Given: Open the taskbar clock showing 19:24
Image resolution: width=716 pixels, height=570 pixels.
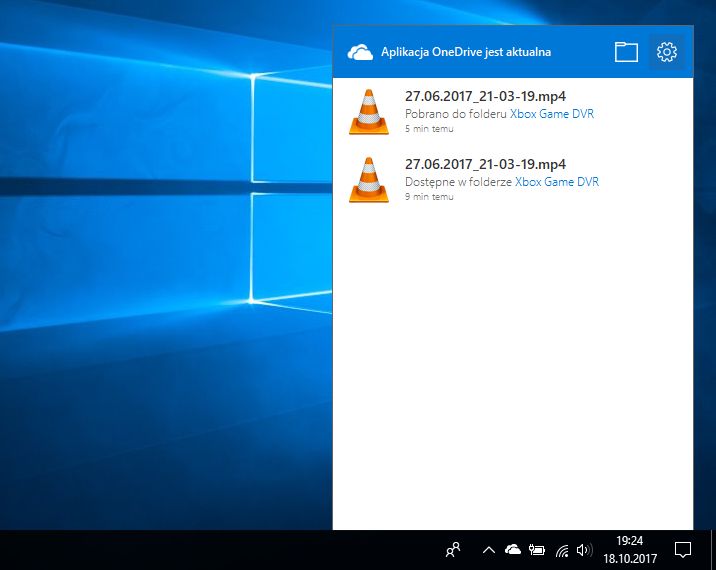Looking at the screenshot, I should click(630, 550).
